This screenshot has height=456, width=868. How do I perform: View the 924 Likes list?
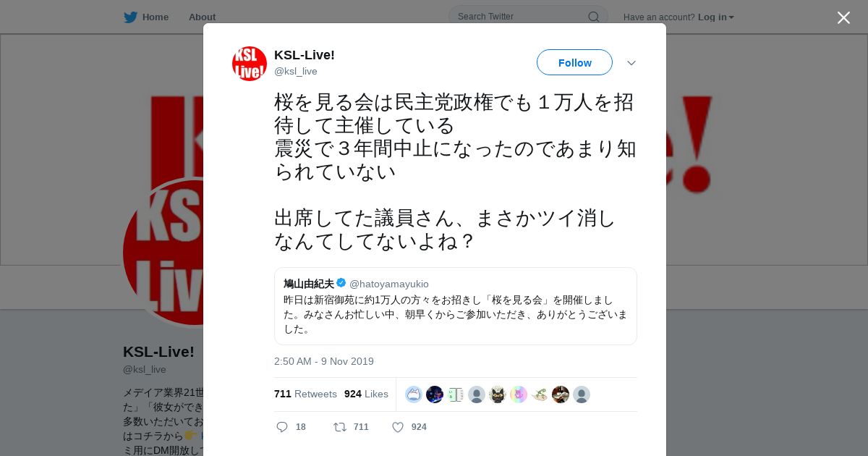point(366,394)
